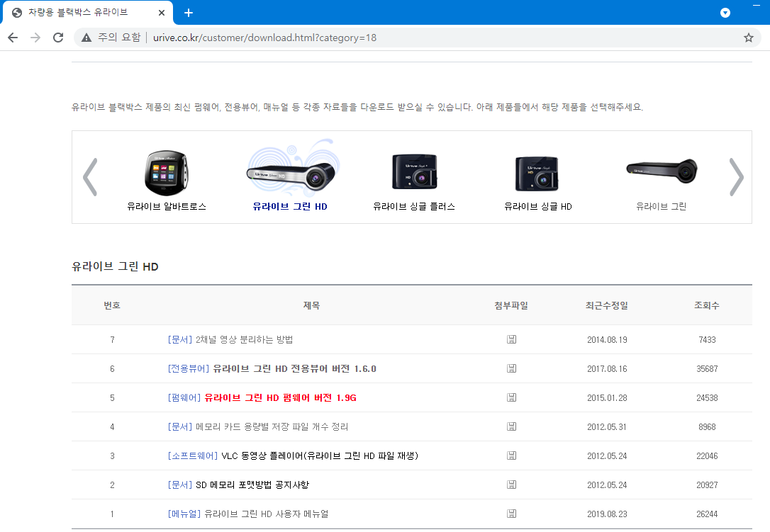Bookmark this page with the star icon
This screenshot has height=532, width=770.
click(749, 38)
